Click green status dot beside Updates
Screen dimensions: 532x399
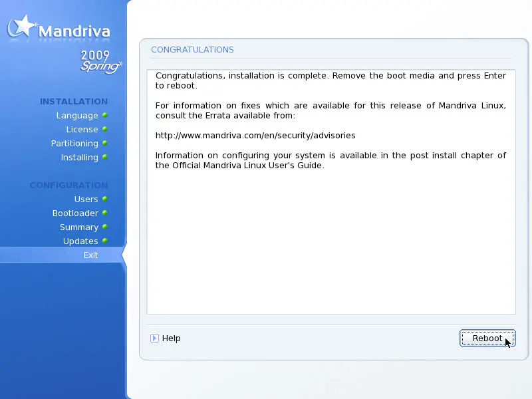105,241
